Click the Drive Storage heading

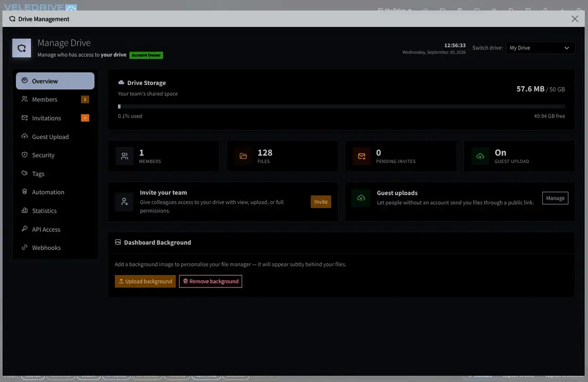click(146, 83)
